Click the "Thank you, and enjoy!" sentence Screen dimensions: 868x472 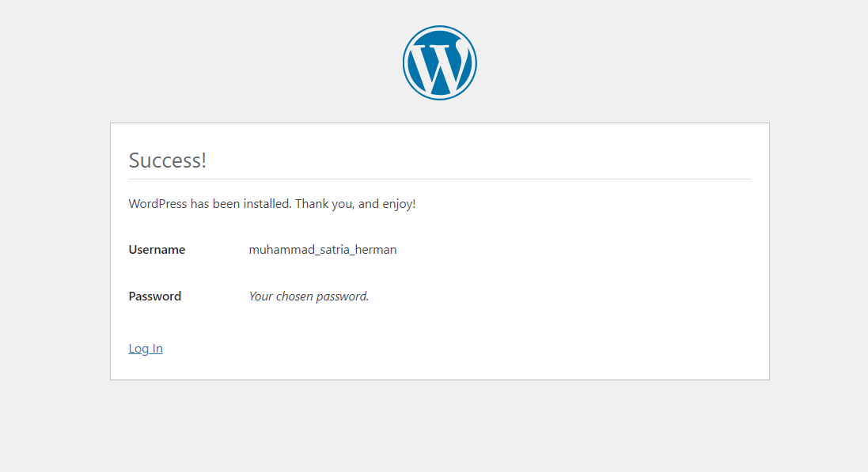(x=355, y=204)
